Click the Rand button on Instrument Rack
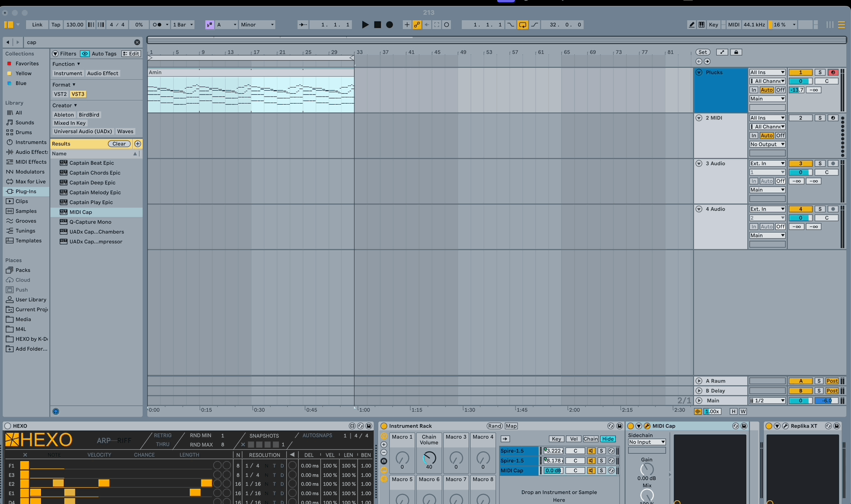 click(494, 426)
